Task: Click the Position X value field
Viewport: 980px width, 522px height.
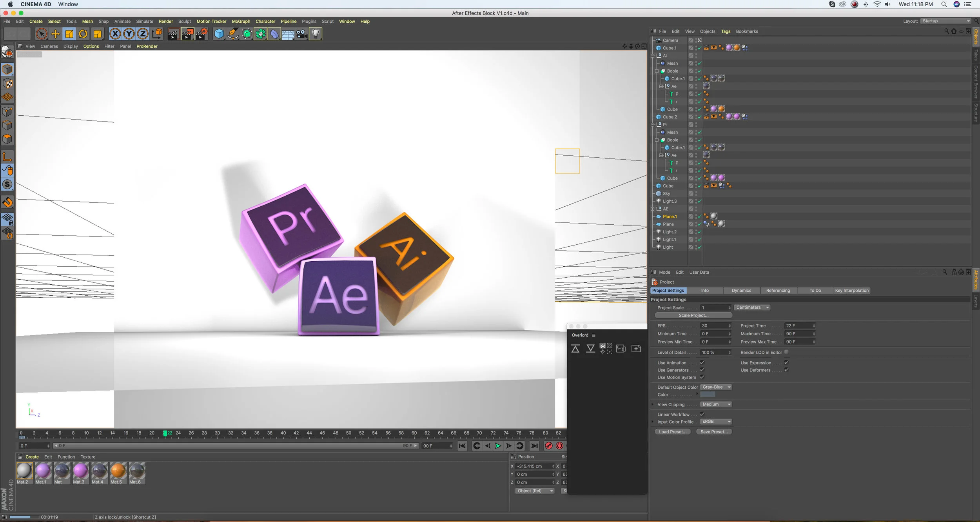Action: coord(535,466)
